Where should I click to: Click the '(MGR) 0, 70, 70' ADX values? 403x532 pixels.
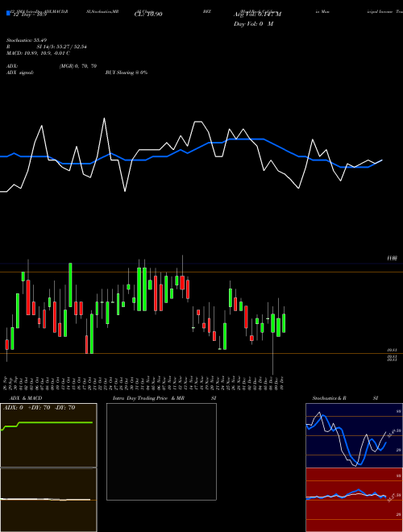[78, 66]
